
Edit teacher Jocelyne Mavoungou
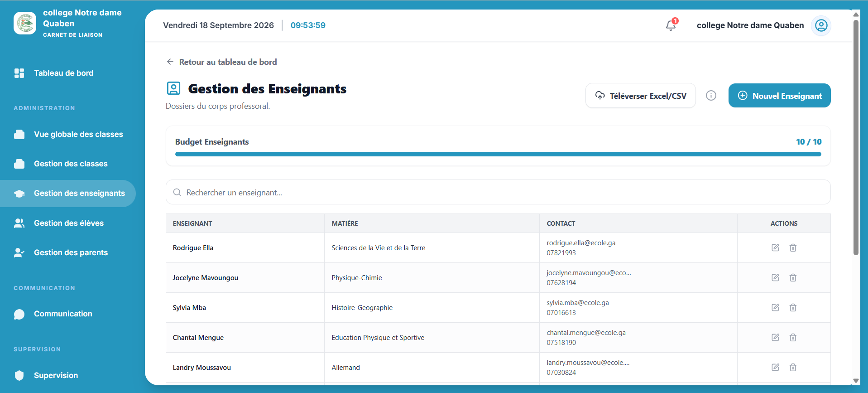(775, 277)
